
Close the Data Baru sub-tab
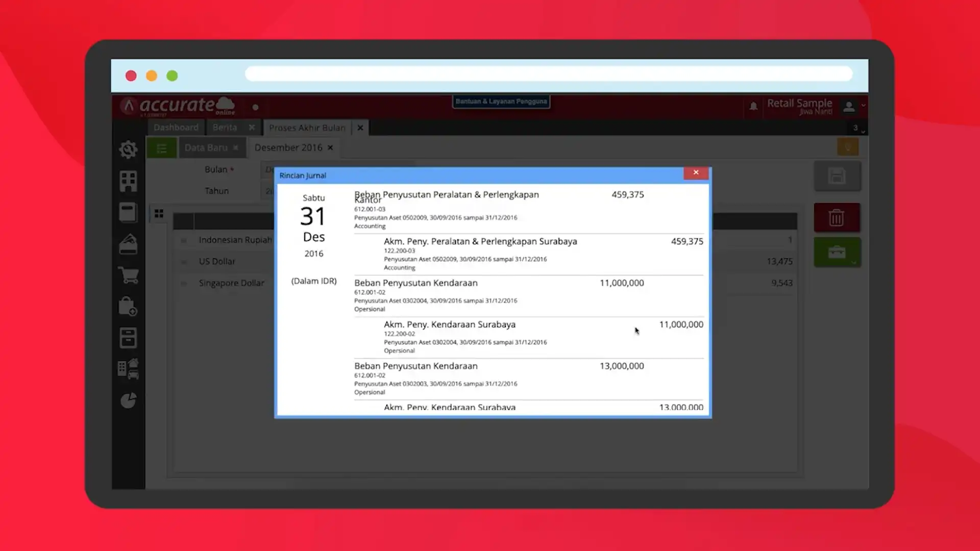point(235,147)
